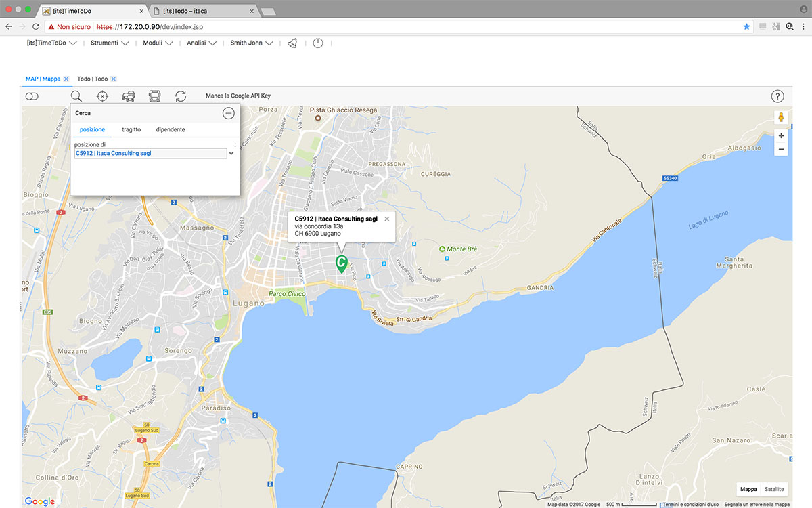Viewport: 812px width, 508px height.
Task: Expand the posizione di dropdown arrow
Action: point(231,154)
